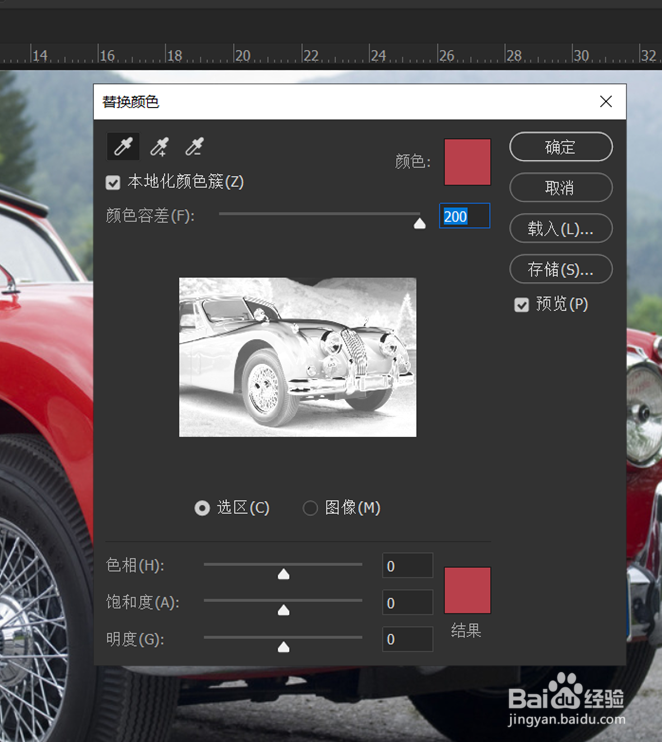Click the 色相(H): label
Viewport: 662px width, 742px height.
pyautogui.click(x=135, y=565)
